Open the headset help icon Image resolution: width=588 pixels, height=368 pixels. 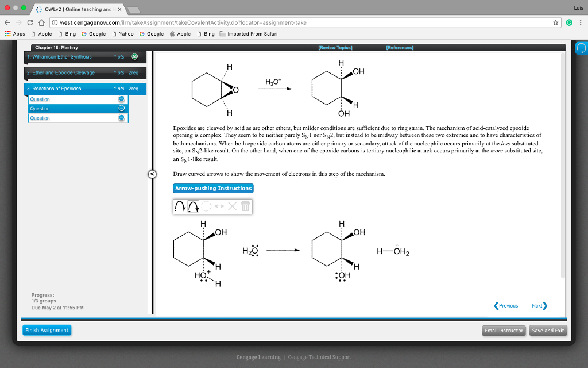pos(581,48)
